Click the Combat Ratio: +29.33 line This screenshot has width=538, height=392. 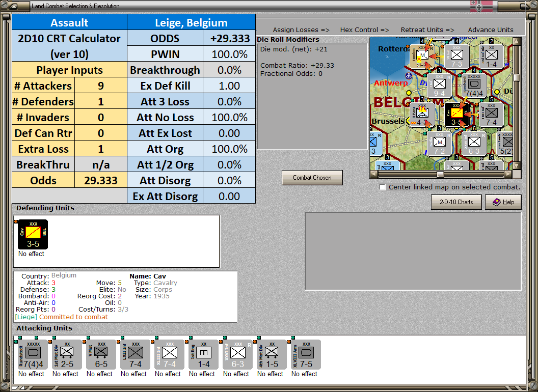pos(297,65)
